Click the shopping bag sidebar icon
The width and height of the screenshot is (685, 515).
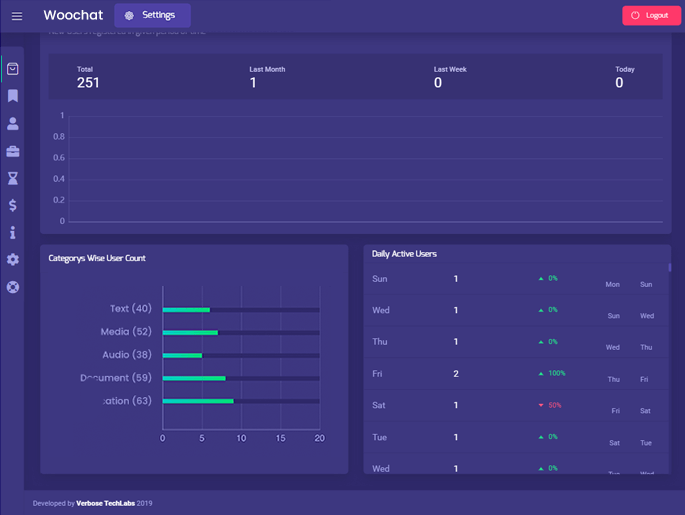13,69
